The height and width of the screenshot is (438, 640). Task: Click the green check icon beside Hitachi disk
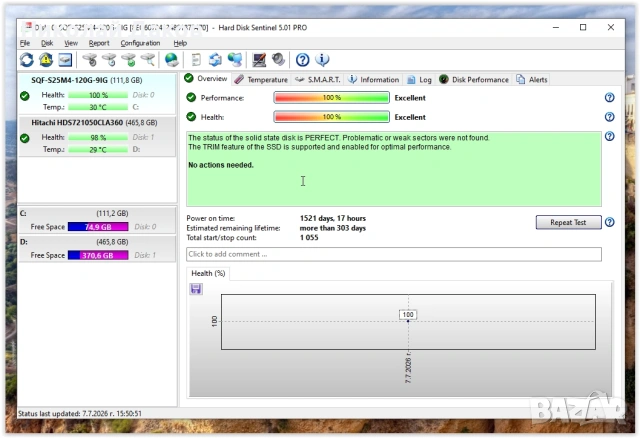tap(25, 138)
